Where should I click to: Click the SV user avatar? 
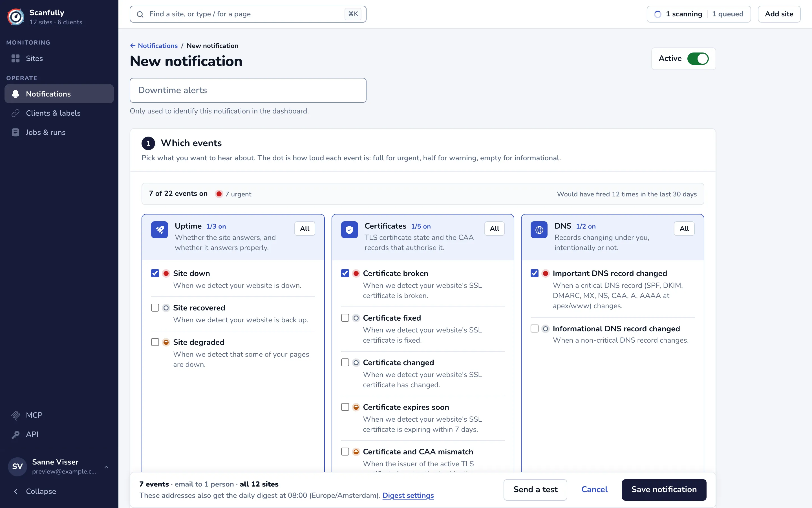pos(17,466)
